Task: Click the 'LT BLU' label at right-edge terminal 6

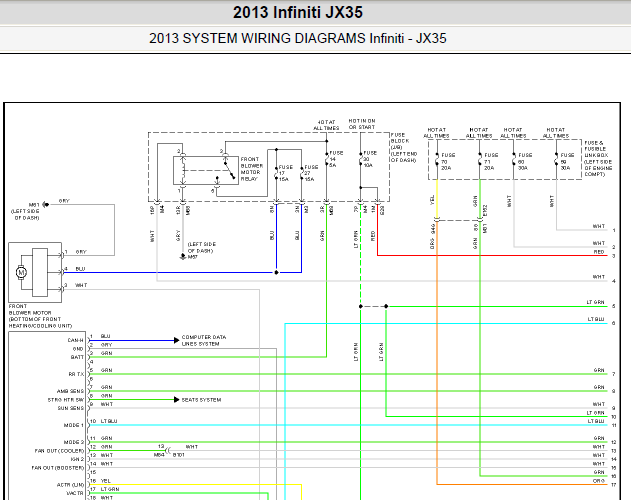Action: tap(596, 319)
